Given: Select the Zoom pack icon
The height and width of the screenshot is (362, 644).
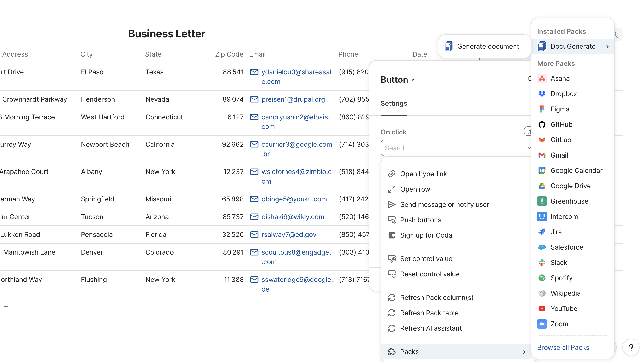Looking at the screenshot, I should 542,324.
